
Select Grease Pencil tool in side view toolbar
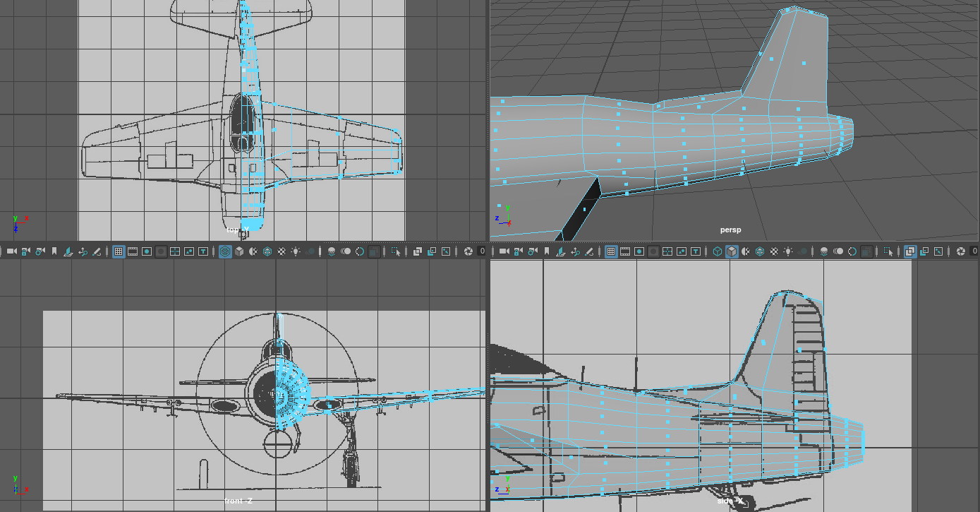590,251
